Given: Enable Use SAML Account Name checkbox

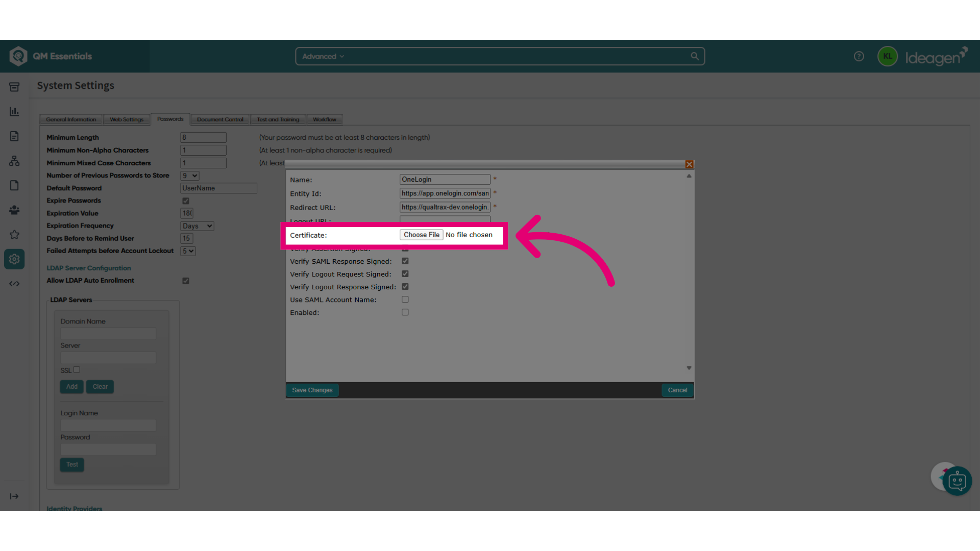Looking at the screenshot, I should [405, 299].
